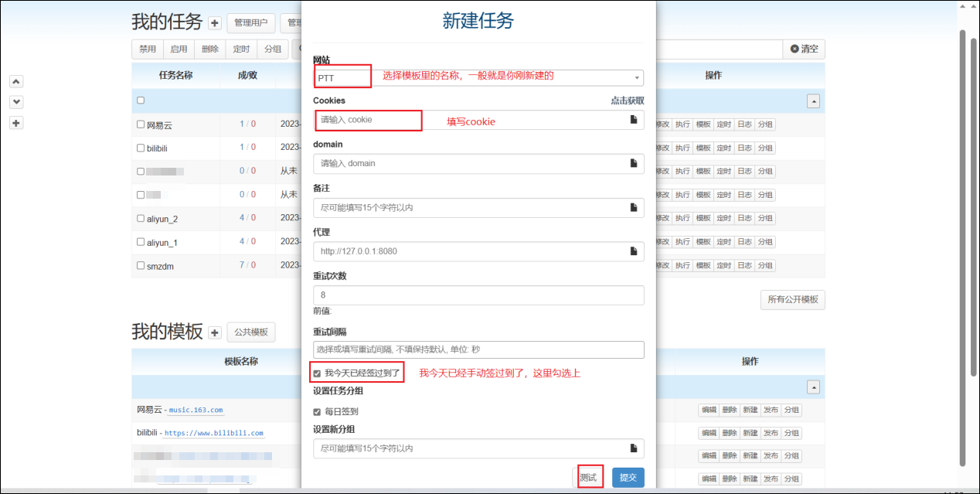980x494 pixels.
Task: Click the up-arrow icon on left sidebar
Action: pyautogui.click(x=16, y=81)
